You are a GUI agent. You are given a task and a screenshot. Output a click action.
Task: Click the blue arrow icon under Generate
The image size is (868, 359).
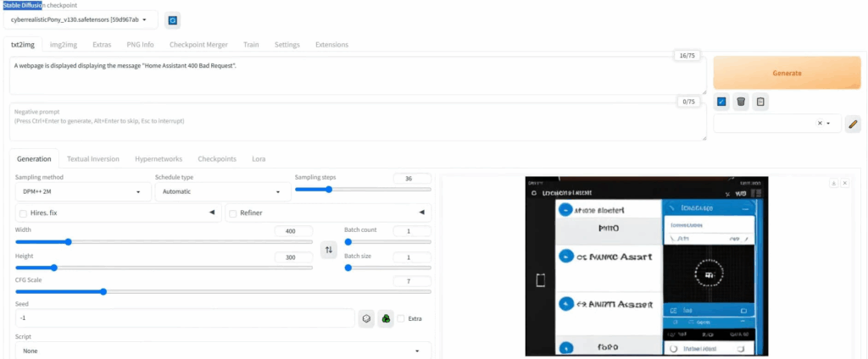pos(721,102)
